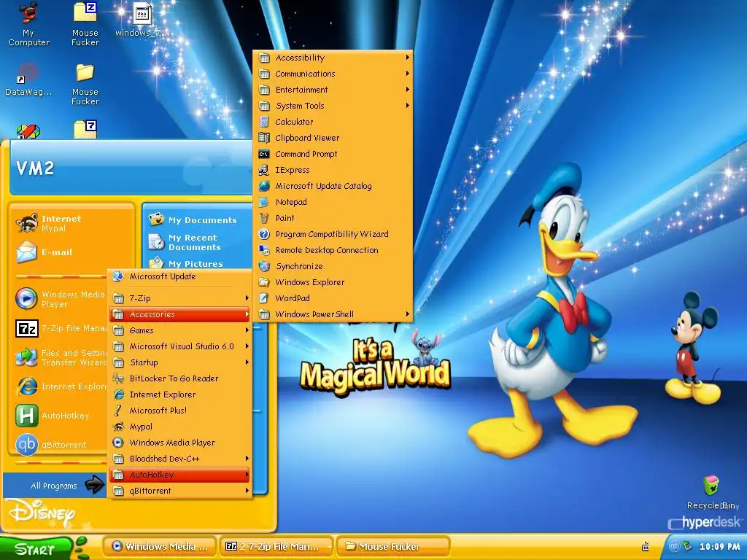Choose Microsoft Update in All Programs
The height and width of the screenshot is (560, 747).
pos(180,276)
